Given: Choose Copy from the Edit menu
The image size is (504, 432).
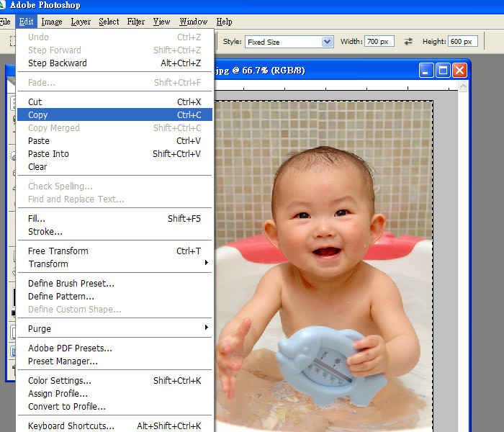Looking at the screenshot, I should point(38,114).
